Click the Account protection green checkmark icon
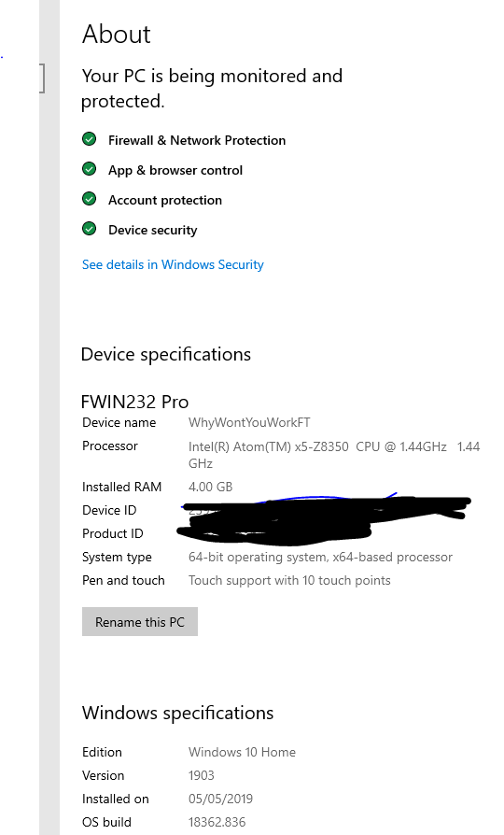504x835 pixels. tap(89, 199)
